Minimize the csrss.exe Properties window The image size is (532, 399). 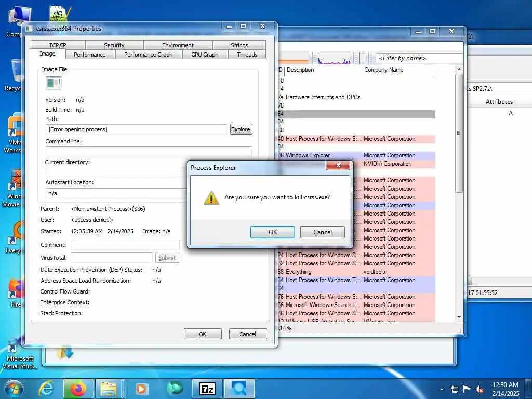tap(229, 26)
